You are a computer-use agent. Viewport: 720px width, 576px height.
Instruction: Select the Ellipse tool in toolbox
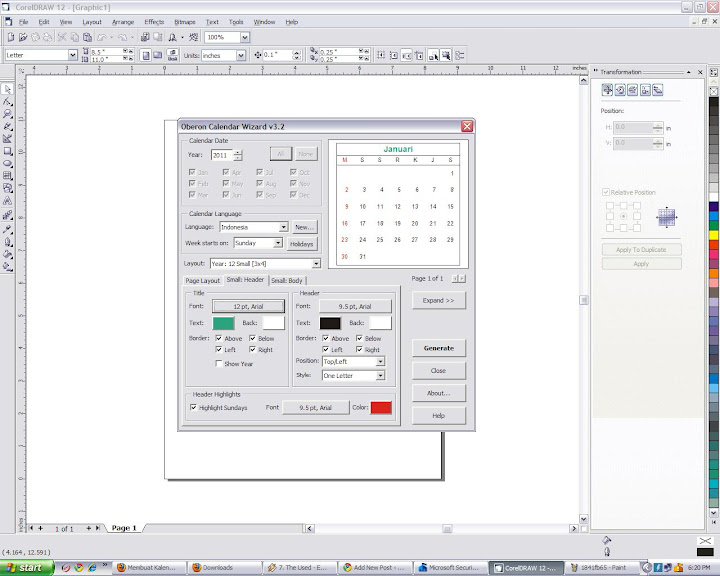[x=7, y=164]
